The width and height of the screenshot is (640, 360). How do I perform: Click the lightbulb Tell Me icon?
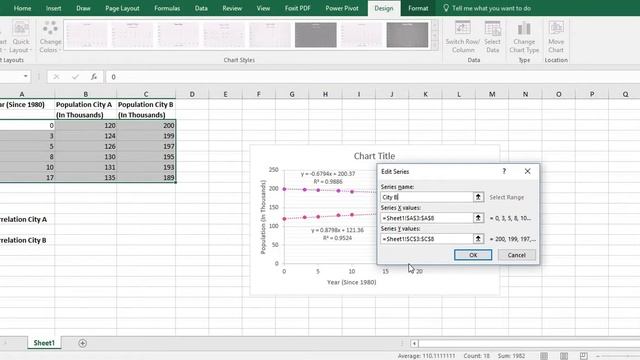click(446, 8)
